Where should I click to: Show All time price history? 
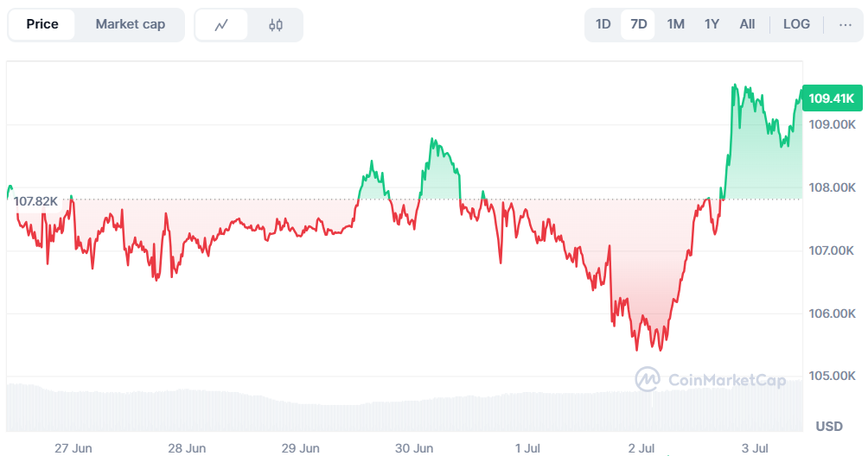(x=747, y=24)
